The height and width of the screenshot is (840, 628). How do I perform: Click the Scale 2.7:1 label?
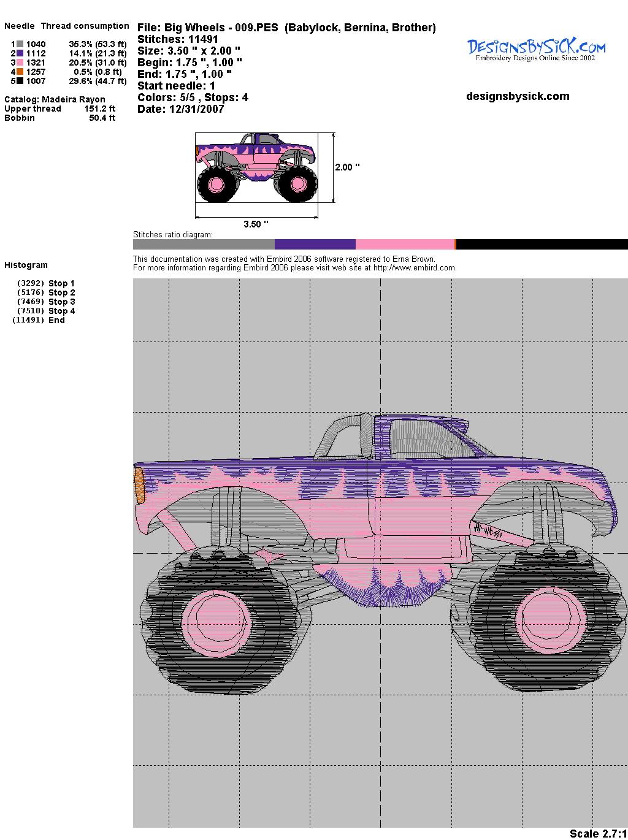(597, 833)
